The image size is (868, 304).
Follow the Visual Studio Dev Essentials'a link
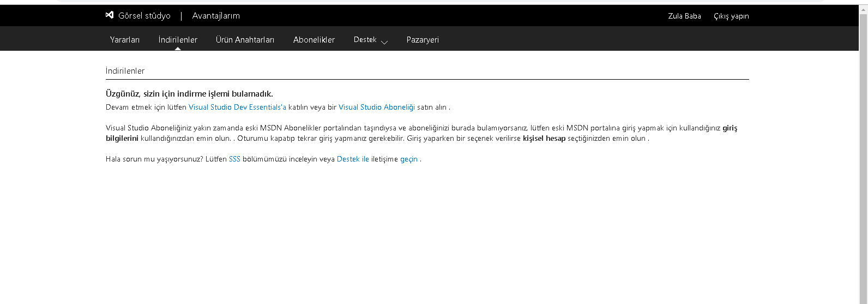click(x=237, y=107)
